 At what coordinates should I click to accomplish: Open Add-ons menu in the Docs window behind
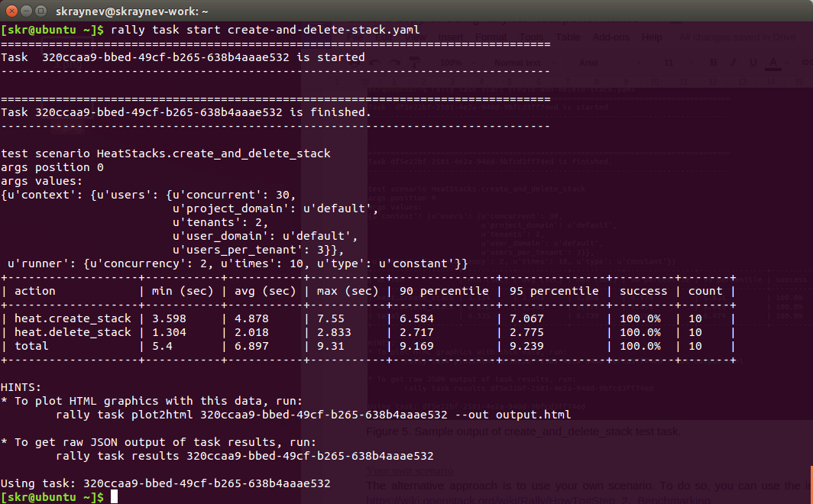(611, 37)
